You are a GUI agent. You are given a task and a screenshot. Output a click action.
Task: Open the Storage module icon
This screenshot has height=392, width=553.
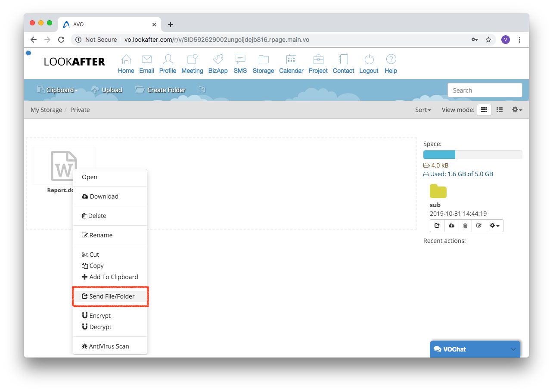tap(263, 59)
